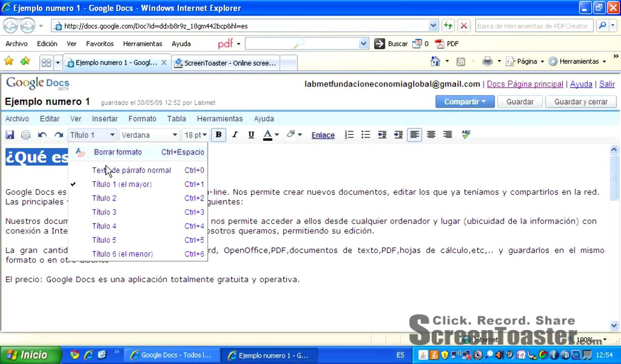Click the Buscar button in PDF toolbar
Image resolution: width=621 pixels, height=364 pixels.
point(391,44)
